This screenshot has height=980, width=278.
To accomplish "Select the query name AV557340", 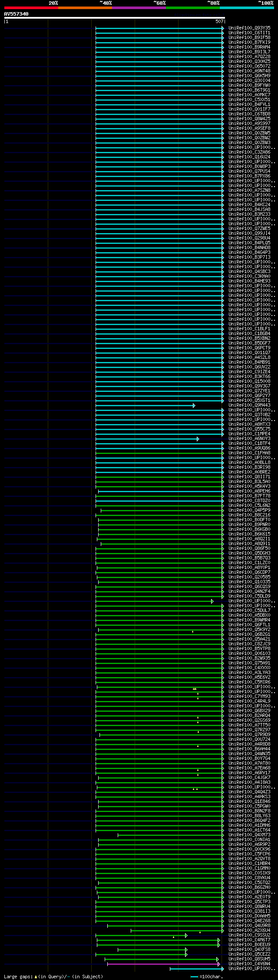I will tap(17, 14).
